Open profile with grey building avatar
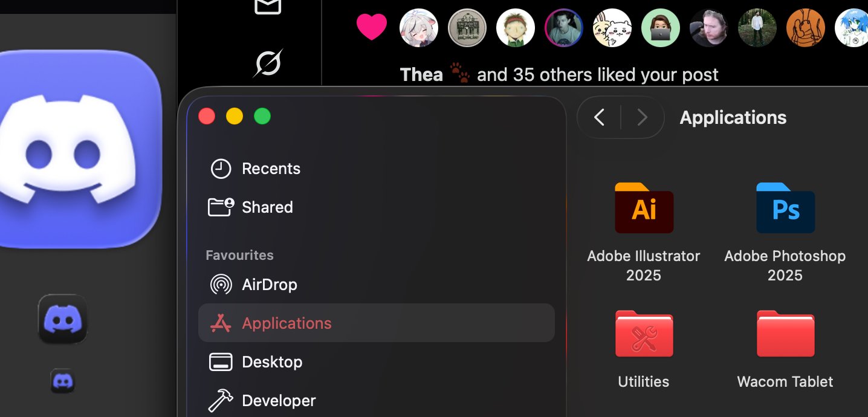 (467, 28)
